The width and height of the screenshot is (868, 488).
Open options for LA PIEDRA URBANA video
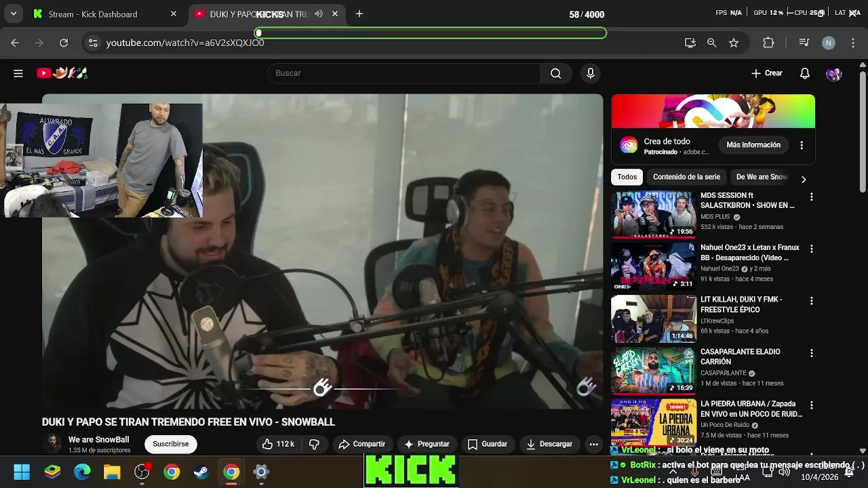click(x=811, y=405)
